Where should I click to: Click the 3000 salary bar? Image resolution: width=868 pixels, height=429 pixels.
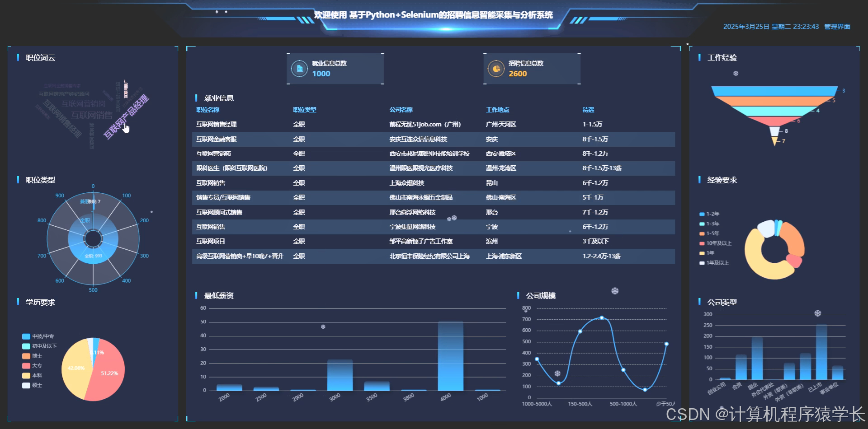tap(340, 375)
